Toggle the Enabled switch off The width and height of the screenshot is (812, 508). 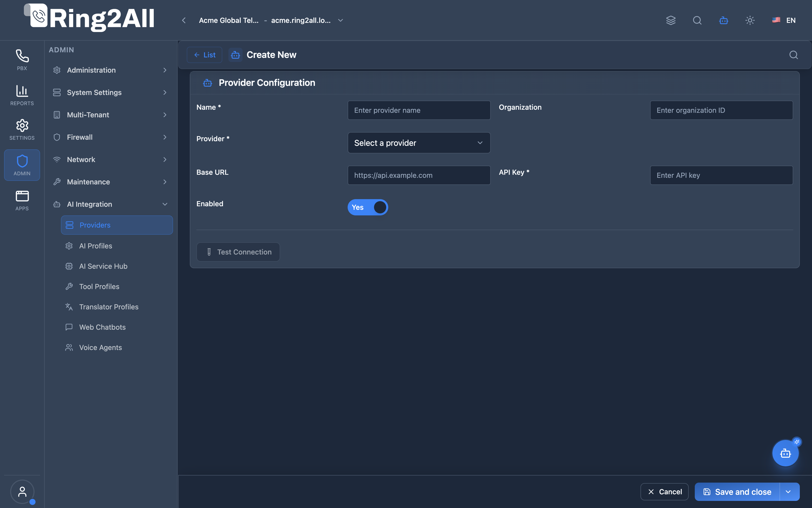click(368, 207)
